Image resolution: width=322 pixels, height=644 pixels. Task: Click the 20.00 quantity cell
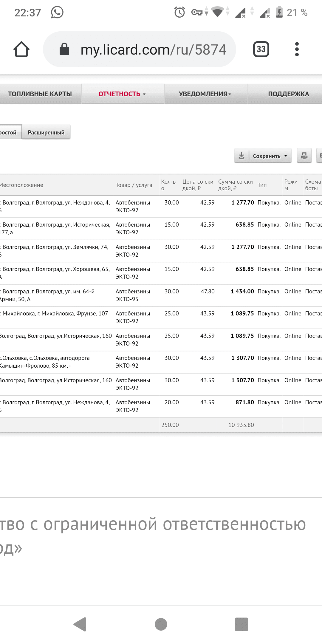(172, 402)
